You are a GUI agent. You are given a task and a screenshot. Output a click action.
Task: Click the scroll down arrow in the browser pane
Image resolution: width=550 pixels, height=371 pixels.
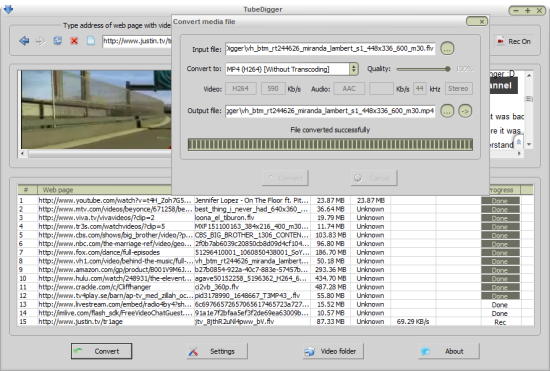(x=529, y=144)
